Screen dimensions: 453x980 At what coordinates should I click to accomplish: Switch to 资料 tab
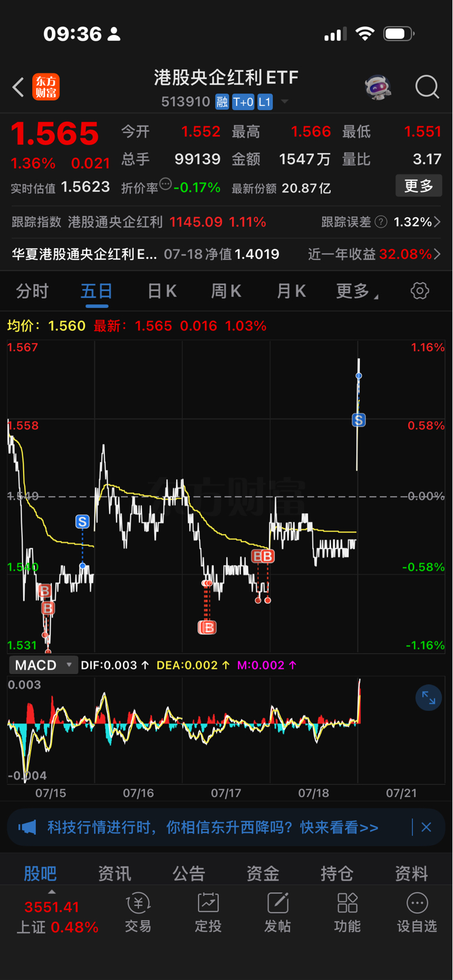[411, 873]
